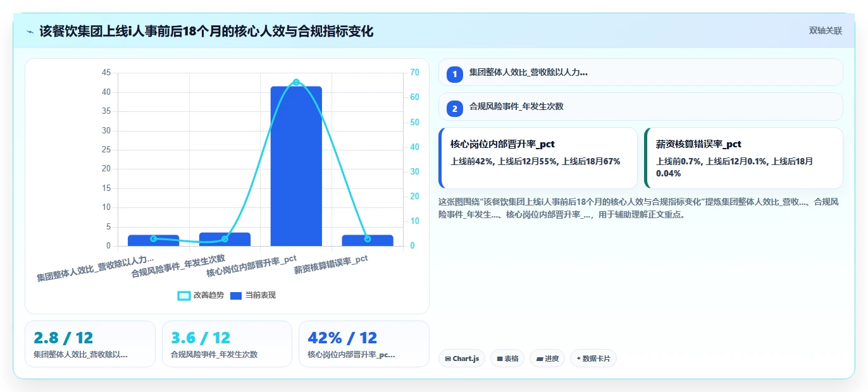Click right axis value 70

pos(414,73)
